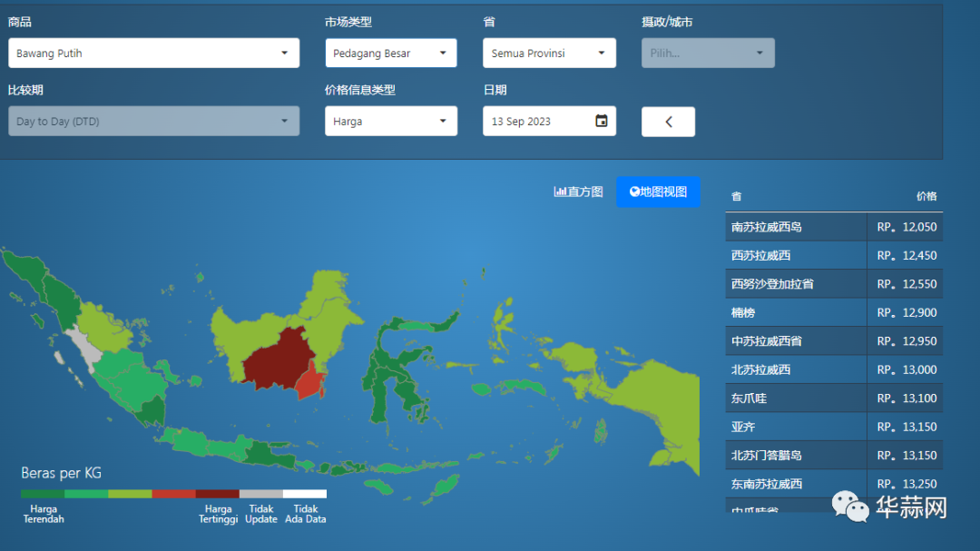Click the RP. 13,250 price cell
This screenshot has width=980, height=551.
pyautogui.click(x=906, y=484)
